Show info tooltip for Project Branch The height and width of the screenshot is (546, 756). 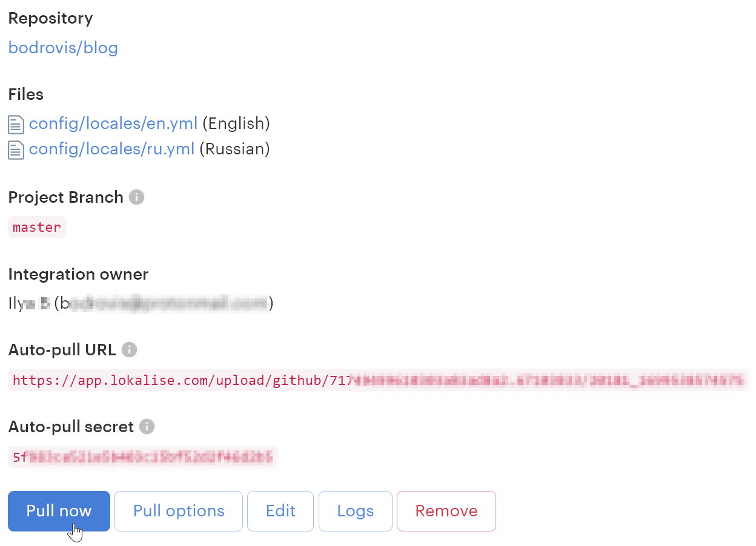137,197
